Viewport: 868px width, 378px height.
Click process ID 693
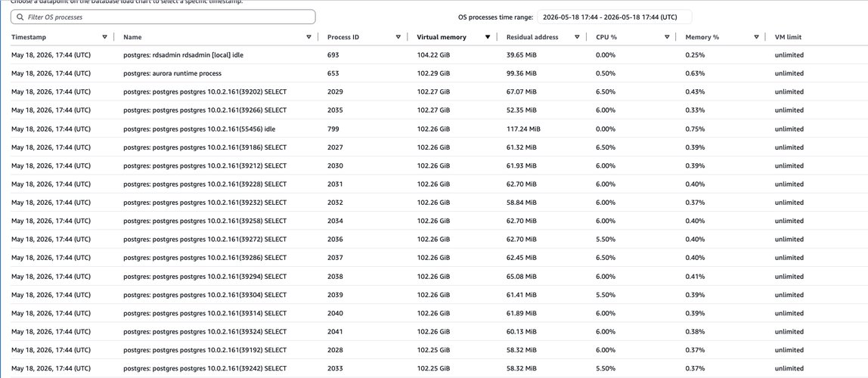[333, 54]
